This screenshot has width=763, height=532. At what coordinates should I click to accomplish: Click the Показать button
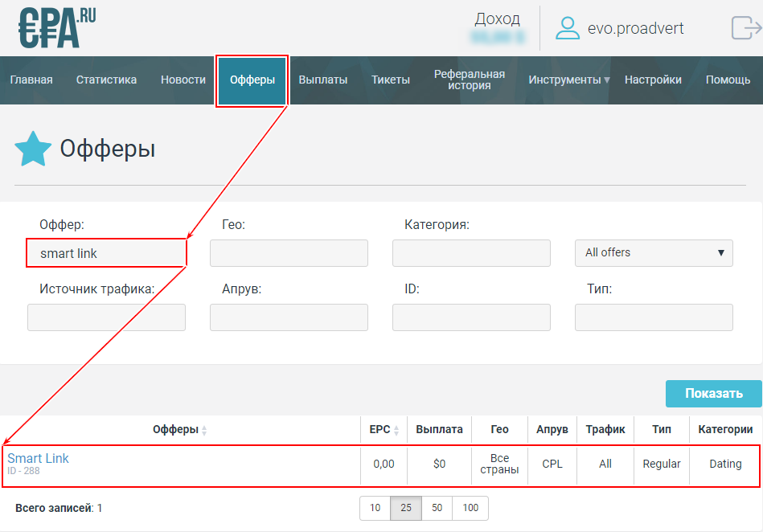click(x=713, y=394)
